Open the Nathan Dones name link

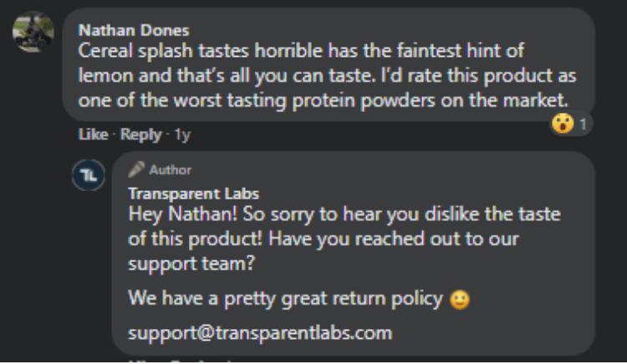click(134, 31)
